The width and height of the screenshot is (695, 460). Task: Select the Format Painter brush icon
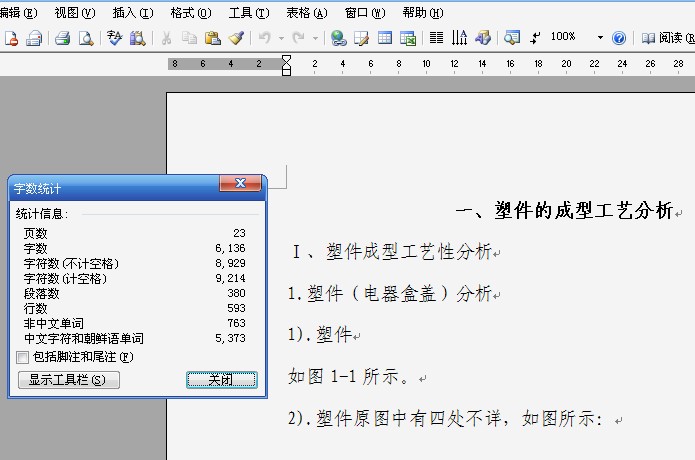click(x=236, y=39)
